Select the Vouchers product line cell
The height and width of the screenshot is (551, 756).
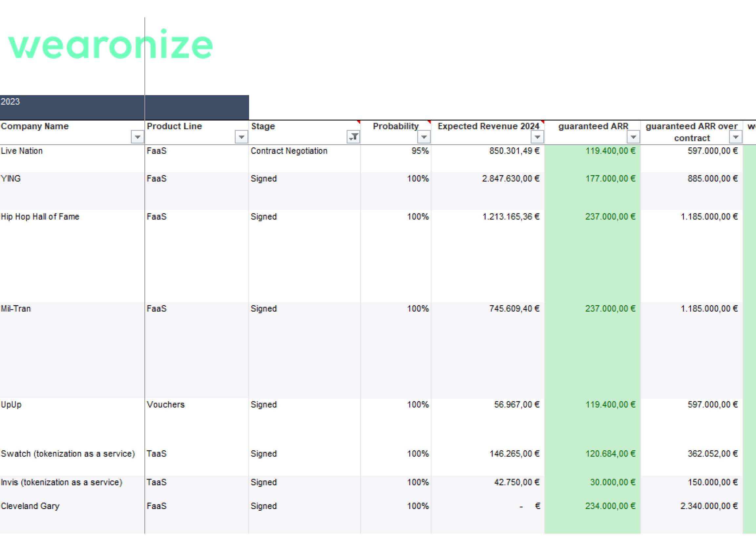click(197, 423)
